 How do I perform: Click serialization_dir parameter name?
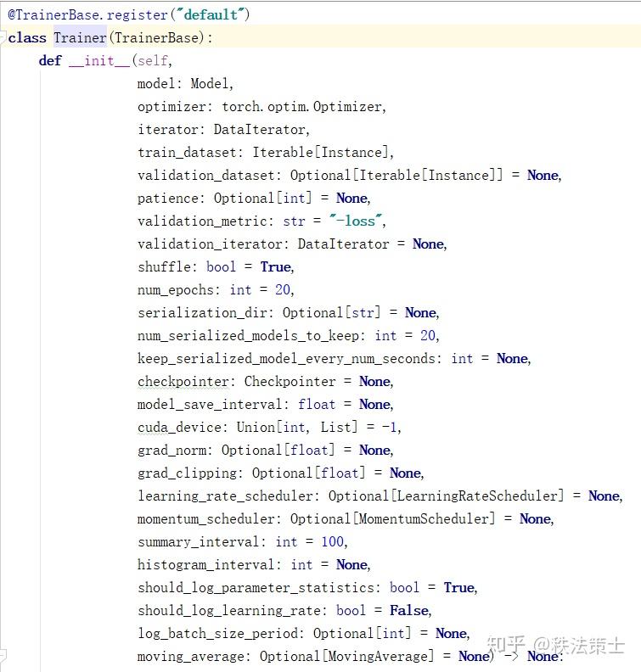202,313
